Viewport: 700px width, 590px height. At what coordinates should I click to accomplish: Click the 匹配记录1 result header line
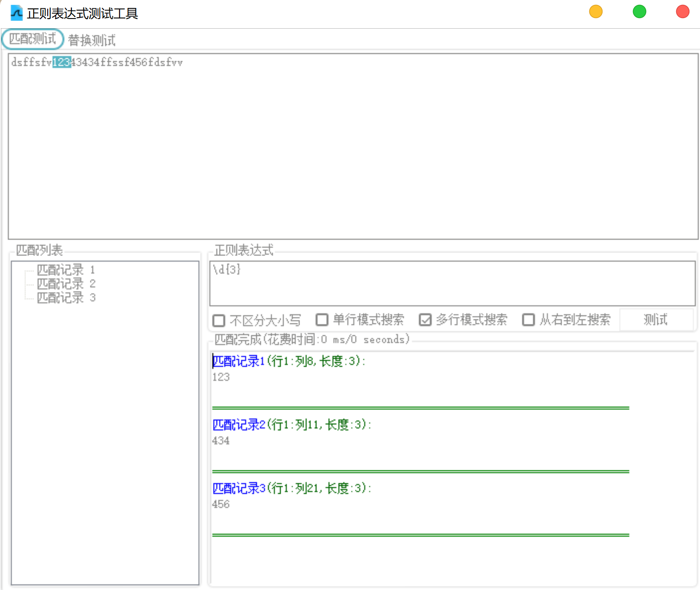click(x=289, y=361)
